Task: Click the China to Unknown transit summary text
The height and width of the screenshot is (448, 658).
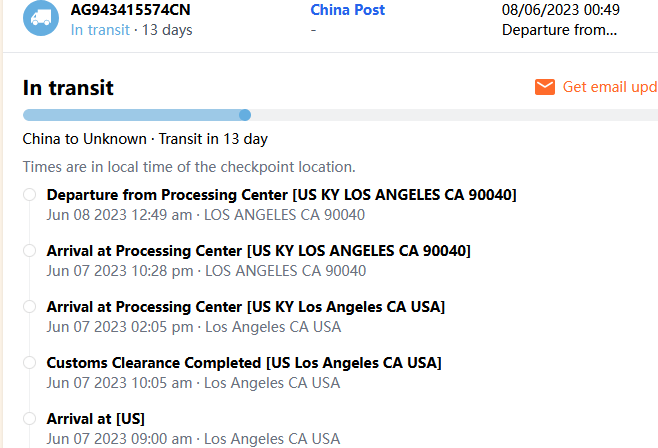Action: (145, 139)
